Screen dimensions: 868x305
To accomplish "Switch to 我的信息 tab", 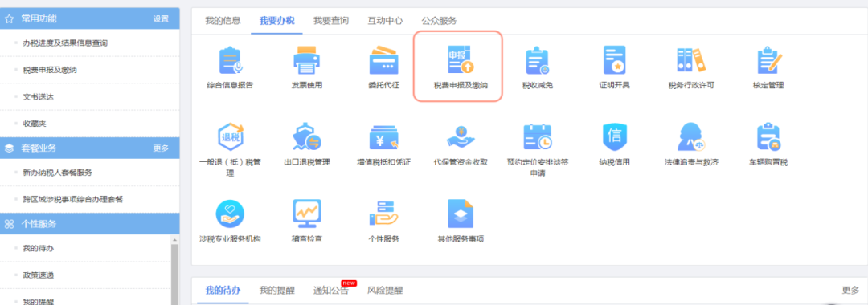I will (223, 21).
